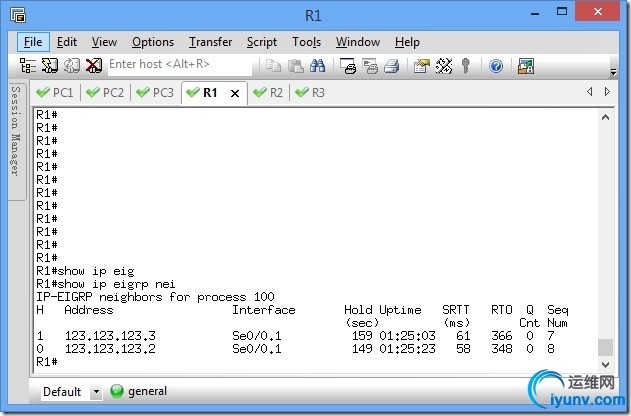Viewport: 631px width, 416px height.
Task: Open the Script menu
Action: click(262, 42)
